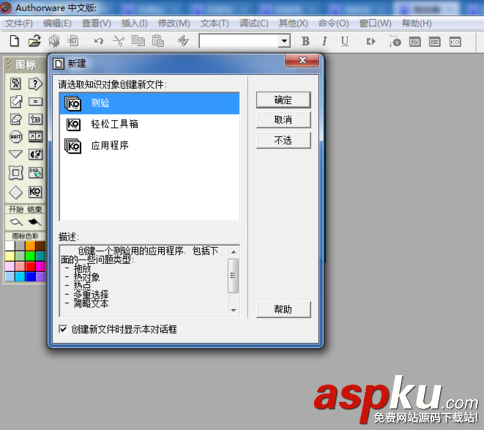Open the 命令(O) menu

click(x=334, y=23)
